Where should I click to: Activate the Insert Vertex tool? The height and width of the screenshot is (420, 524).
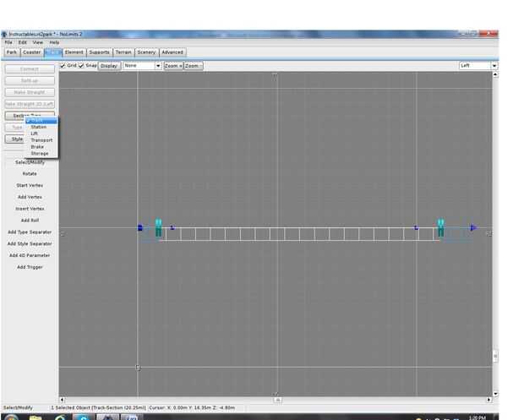(30, 209)
